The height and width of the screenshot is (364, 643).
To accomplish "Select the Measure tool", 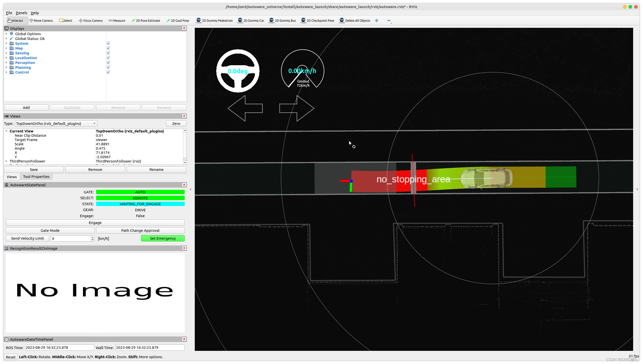I will [x=117, y=20].
